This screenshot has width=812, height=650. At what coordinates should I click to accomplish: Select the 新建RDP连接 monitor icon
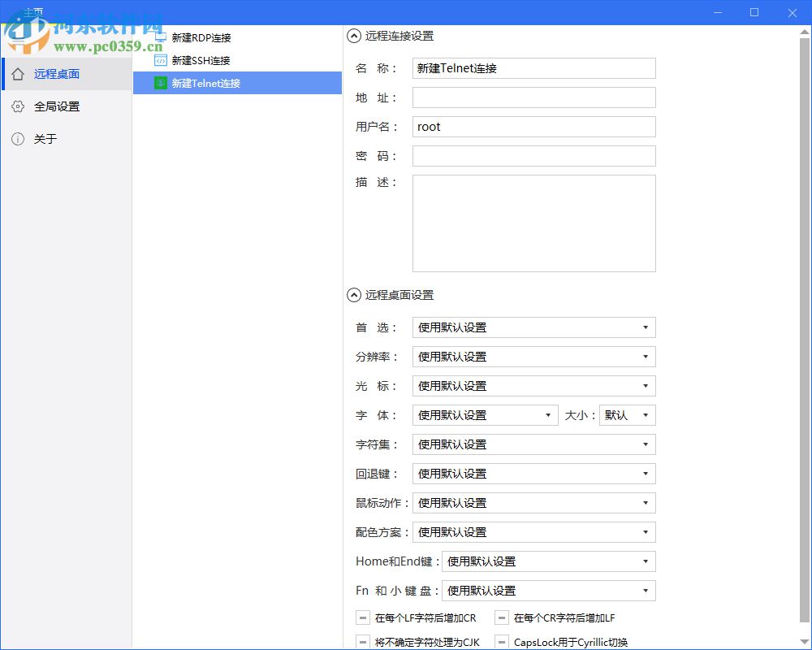tap(159, 37)
